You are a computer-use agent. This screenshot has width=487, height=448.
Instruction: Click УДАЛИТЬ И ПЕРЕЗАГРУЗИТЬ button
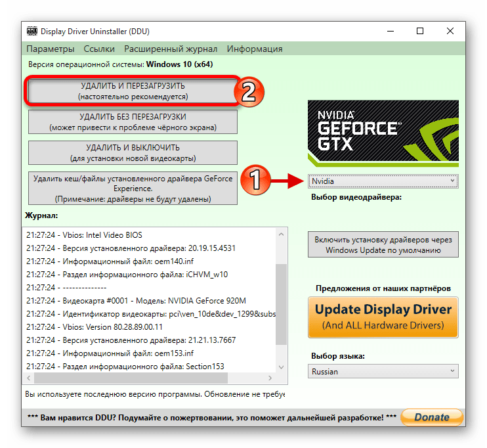(x=133, y=91)
